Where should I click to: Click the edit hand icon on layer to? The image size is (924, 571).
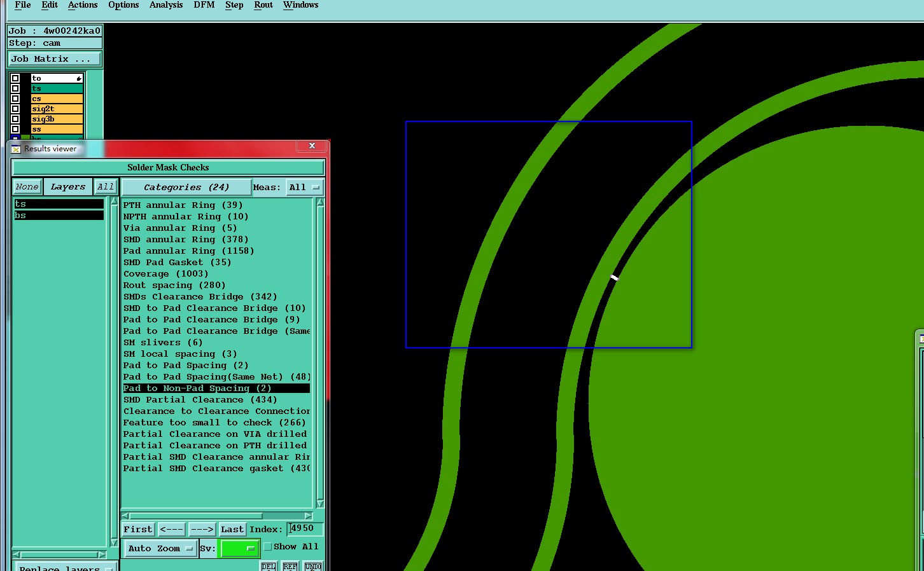coord(79,78)
